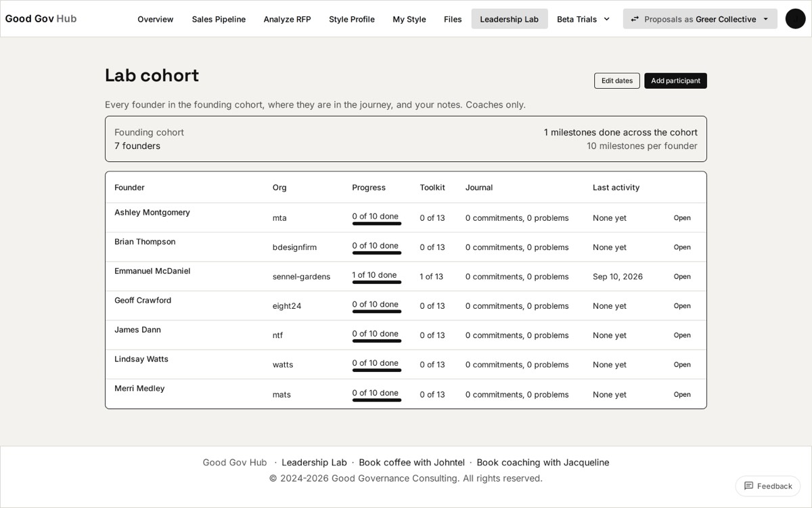Viewport: 812px width, 508px height.
Task: Select the Founder column header
Action: point(129,188)
